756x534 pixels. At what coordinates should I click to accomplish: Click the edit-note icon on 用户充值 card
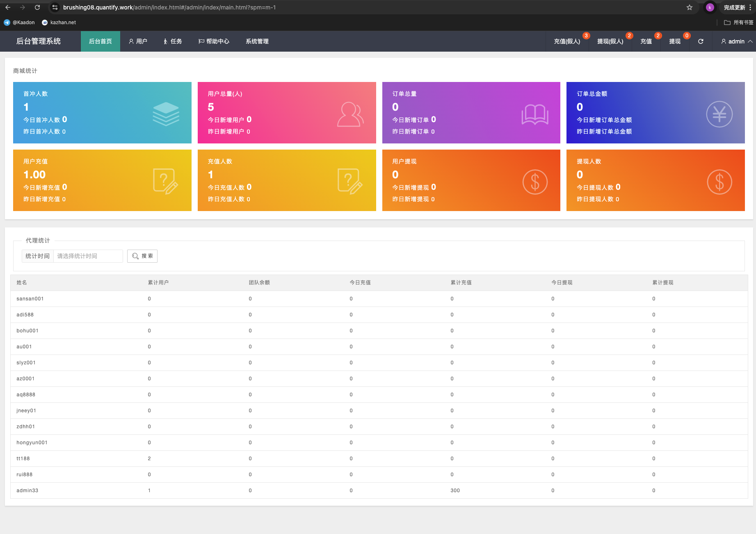(165, 181)
